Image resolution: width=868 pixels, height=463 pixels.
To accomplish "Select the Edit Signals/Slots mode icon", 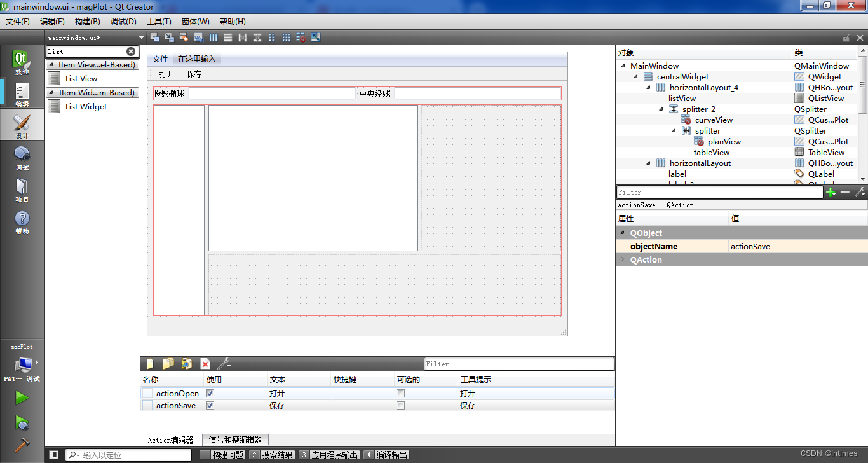I will coord(168,37).
